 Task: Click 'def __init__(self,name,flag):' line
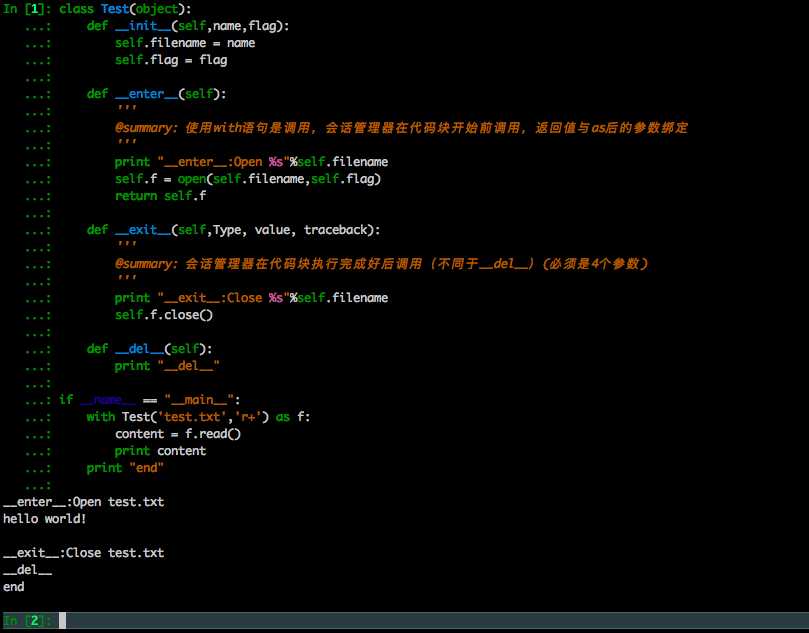[188, 26]
